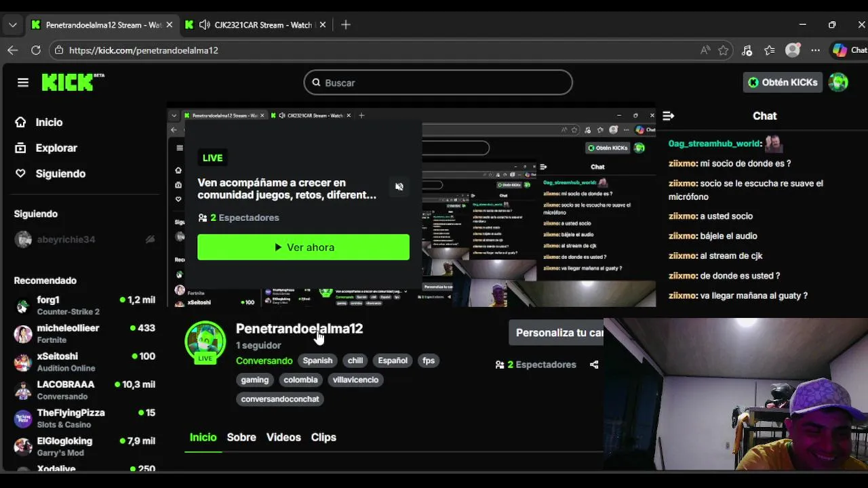The height and width of the screenshot is (488, 868).
Task: Select the gaming tag
Action: (255, 380)
